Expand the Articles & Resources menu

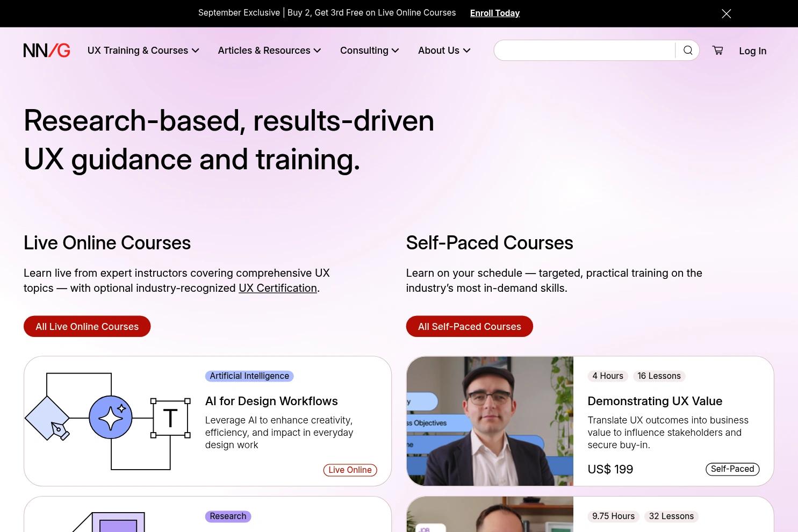coord(269,51)
